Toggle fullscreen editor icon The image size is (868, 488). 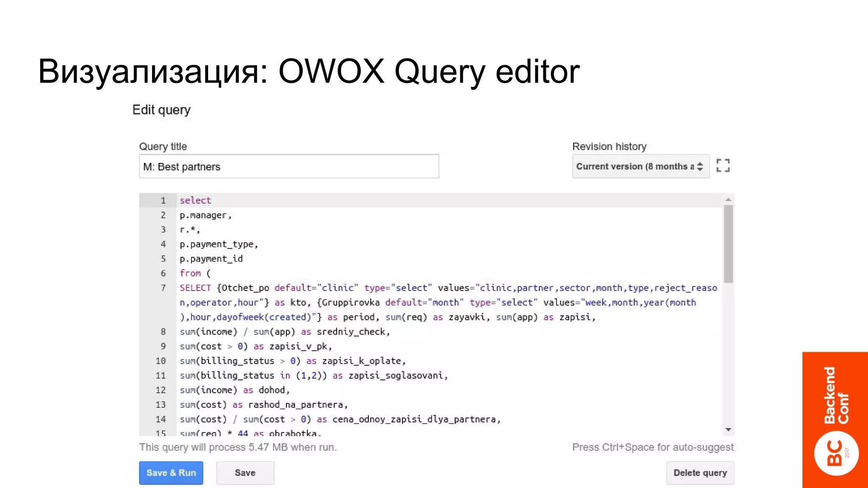coord(723,166)
